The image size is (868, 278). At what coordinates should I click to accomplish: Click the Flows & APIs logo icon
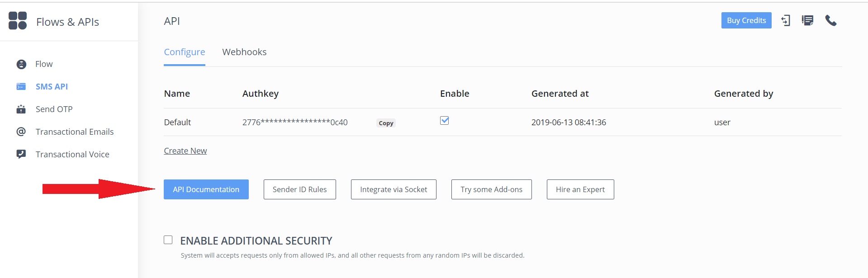coord(18,21)
